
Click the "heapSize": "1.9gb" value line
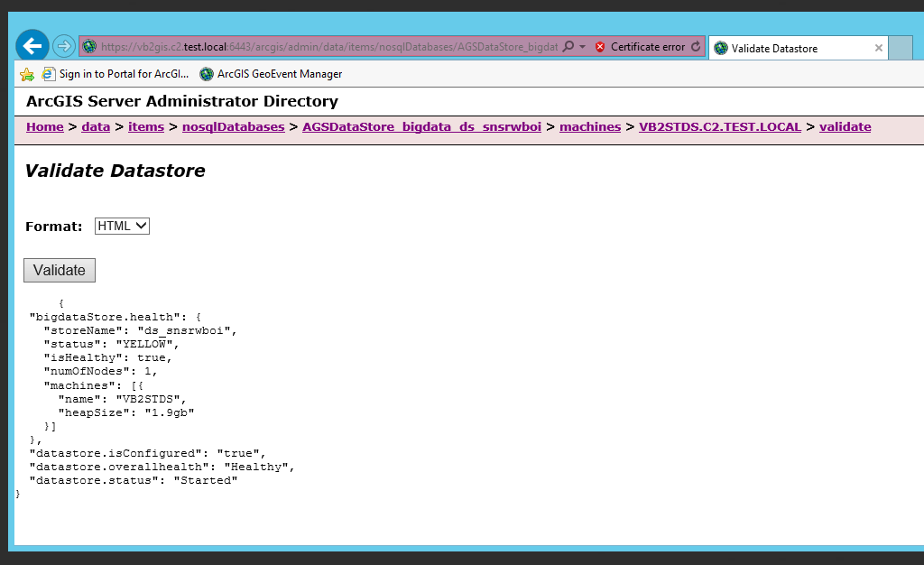(x=126, y=412)
